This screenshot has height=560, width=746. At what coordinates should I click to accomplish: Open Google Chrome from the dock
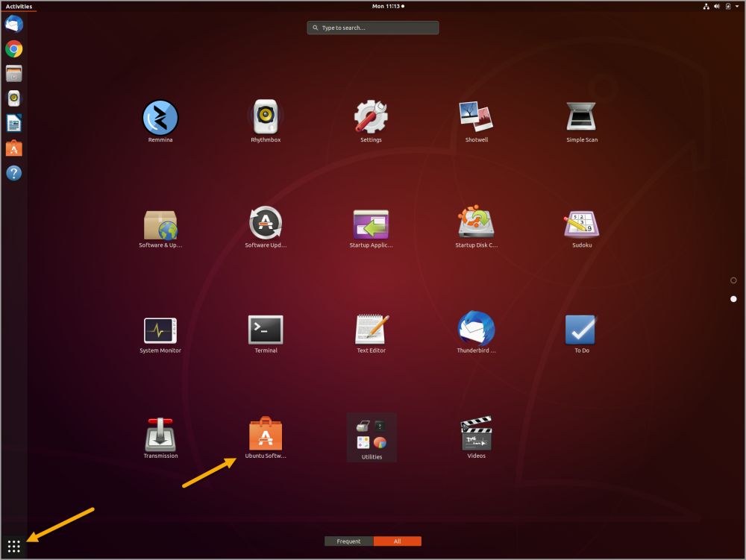[13, 49]
